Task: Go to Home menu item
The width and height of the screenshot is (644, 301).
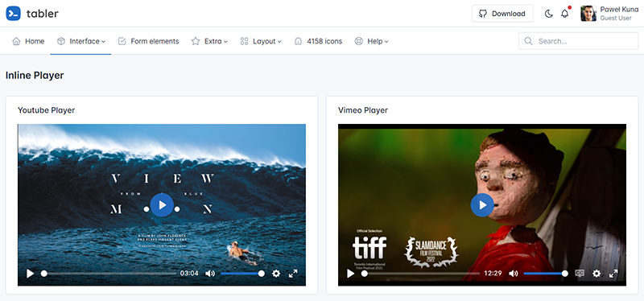Action: pyautogui.click(x=28, y=41)
